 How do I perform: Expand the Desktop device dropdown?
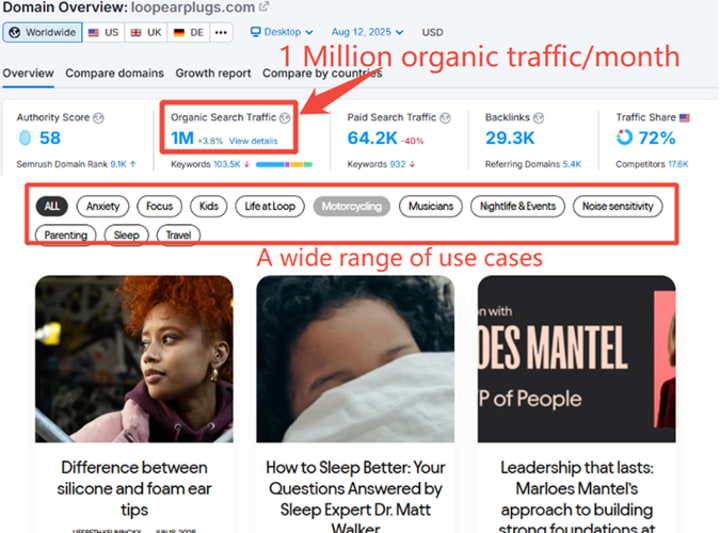(x=281, y=32)
